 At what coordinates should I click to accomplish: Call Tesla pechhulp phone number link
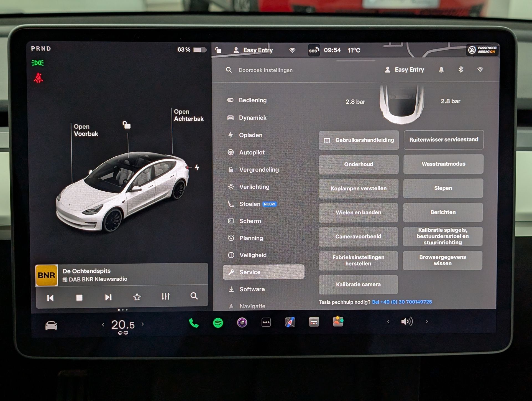pos(402,302)
